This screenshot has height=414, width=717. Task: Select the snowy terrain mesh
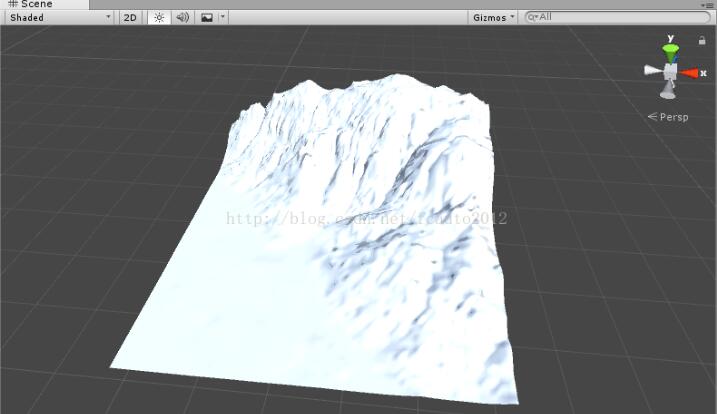[x=330, y=250]
